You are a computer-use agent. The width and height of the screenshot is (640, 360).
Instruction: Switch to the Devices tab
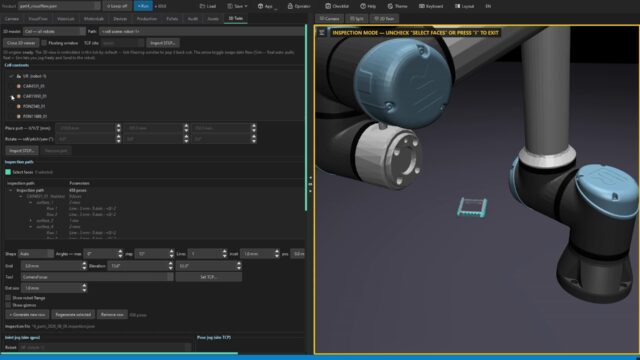coord(120,19)
